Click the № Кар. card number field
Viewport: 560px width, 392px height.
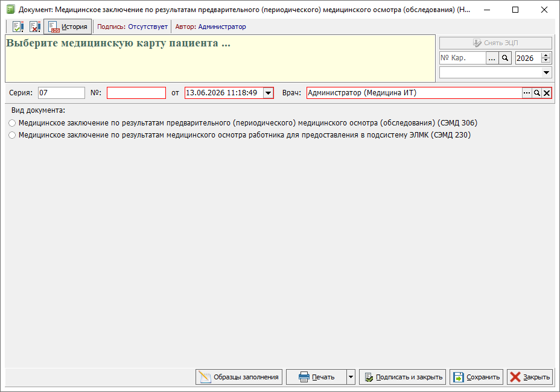point(462,58)
